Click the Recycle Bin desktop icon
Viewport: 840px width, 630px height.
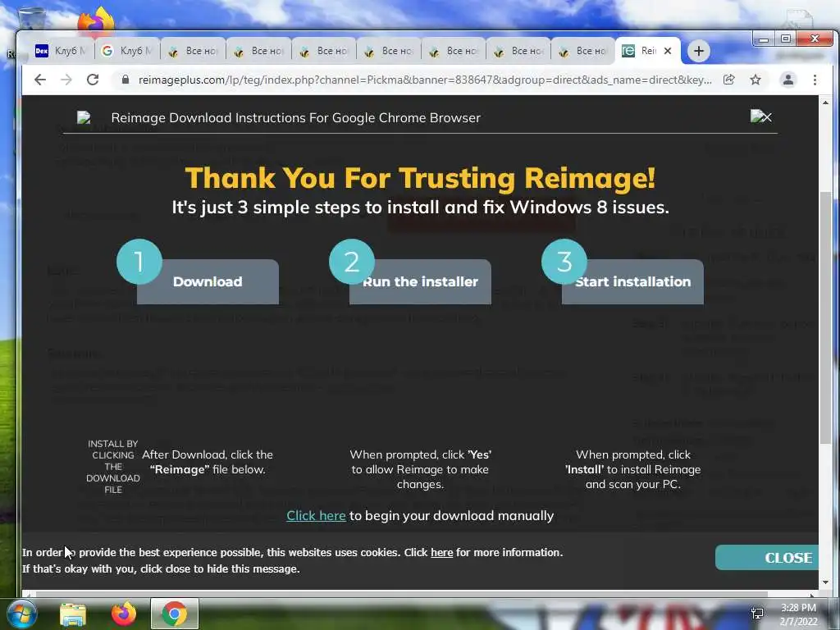pos(30,19)
